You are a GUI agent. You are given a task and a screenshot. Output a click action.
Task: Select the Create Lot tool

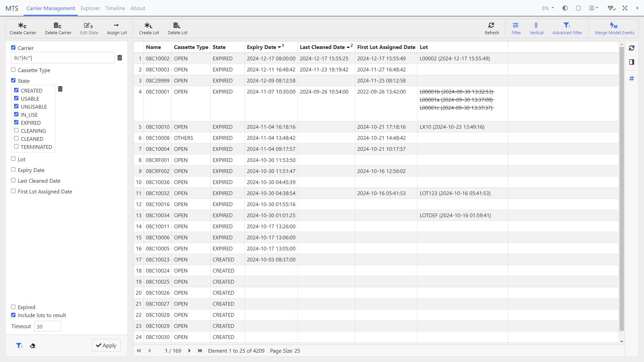tap(149, 28)
